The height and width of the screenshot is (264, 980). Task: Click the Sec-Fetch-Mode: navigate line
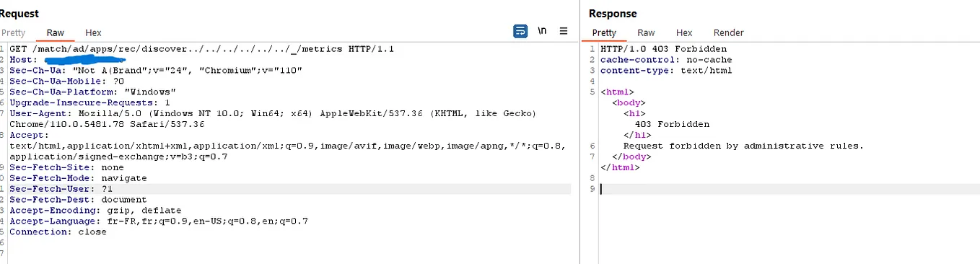tap(78, 178)
